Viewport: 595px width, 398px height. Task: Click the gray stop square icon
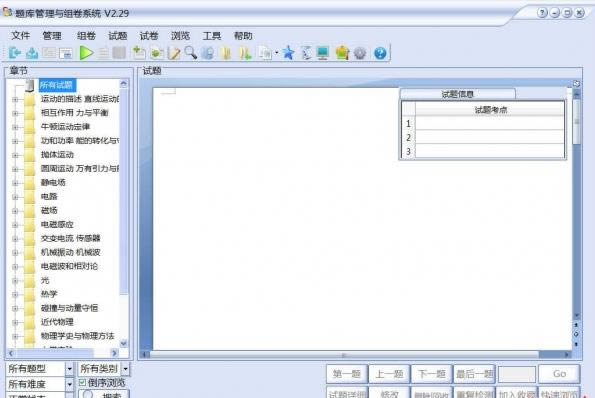pyautogui.click(x=119, y=53)
